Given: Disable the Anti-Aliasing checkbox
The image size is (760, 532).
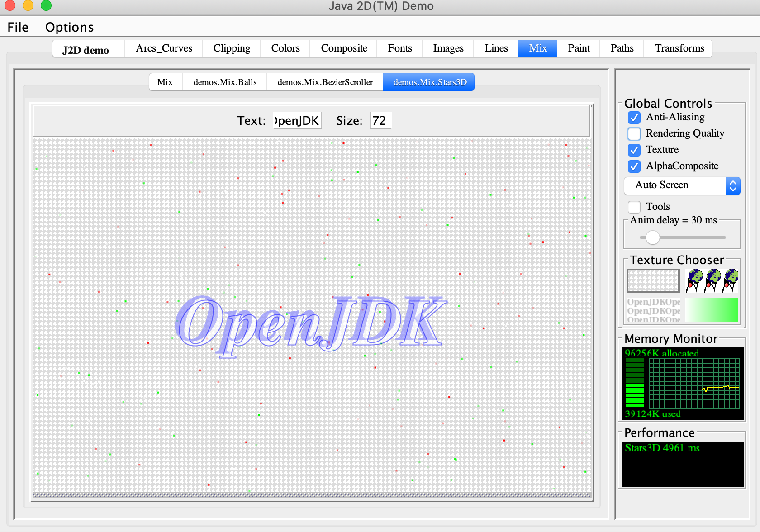Looking at the screenshot, I should pyautogui.click(x=634, y=118).
